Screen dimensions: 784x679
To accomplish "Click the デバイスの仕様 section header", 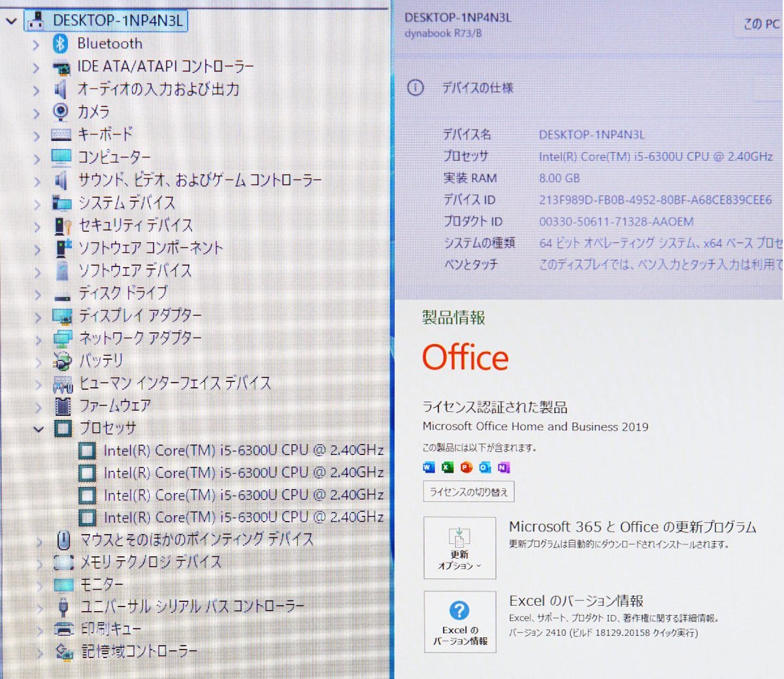I will pyautogui.click(x=478, y=87).
